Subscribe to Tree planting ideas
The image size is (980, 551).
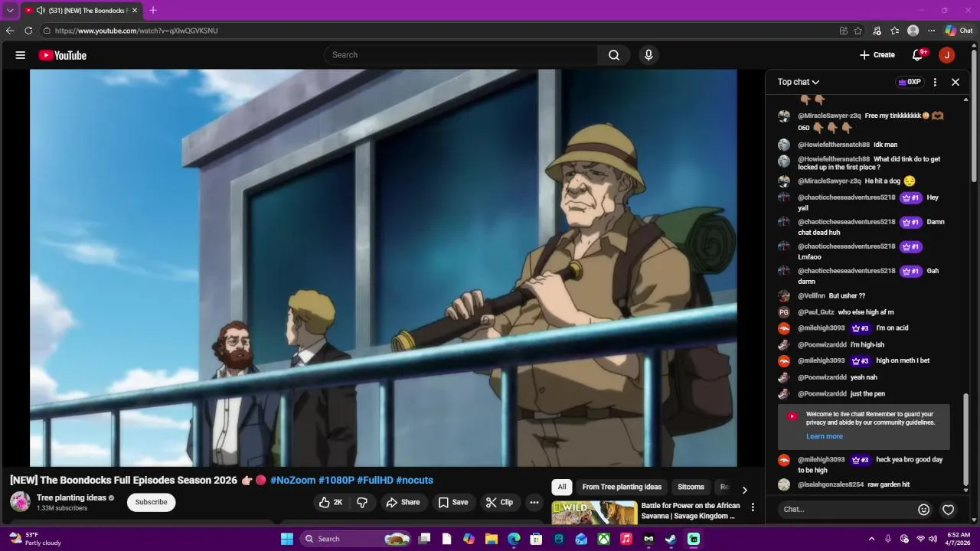coord(151,502)
